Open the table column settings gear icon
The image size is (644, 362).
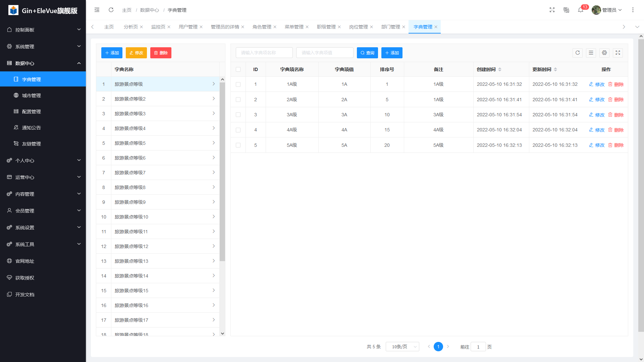pos(604,53)
